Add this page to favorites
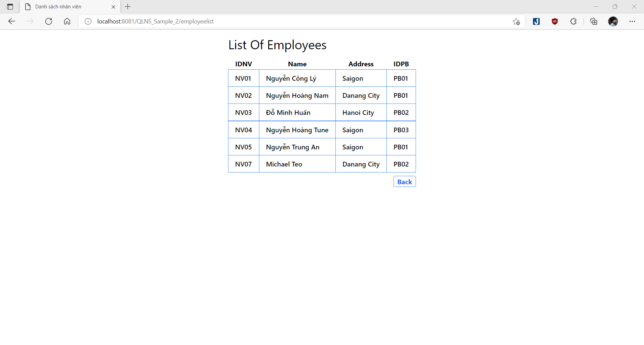Viewport: 644px width, 345px height. (516, 21)
